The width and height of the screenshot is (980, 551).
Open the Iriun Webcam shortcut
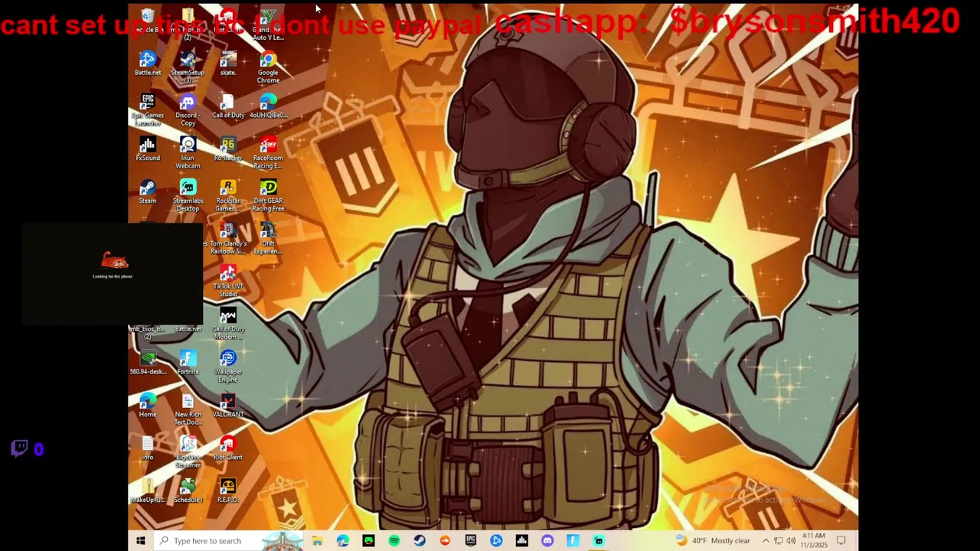click(188, 153)
